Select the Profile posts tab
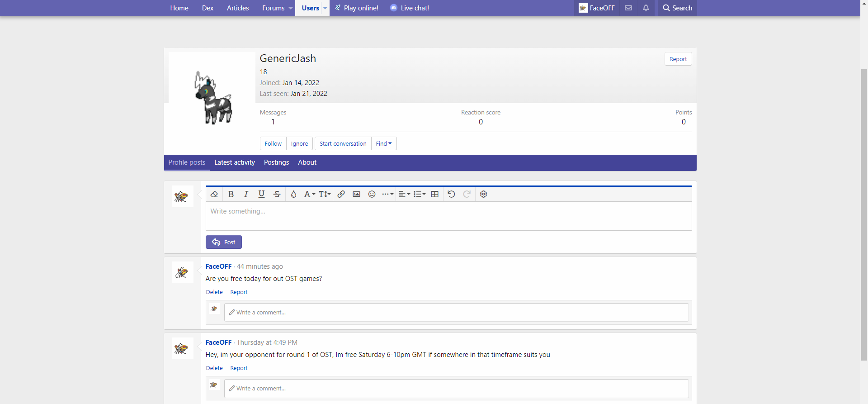This screenshot has height=404, width=868. click(187, 162)
